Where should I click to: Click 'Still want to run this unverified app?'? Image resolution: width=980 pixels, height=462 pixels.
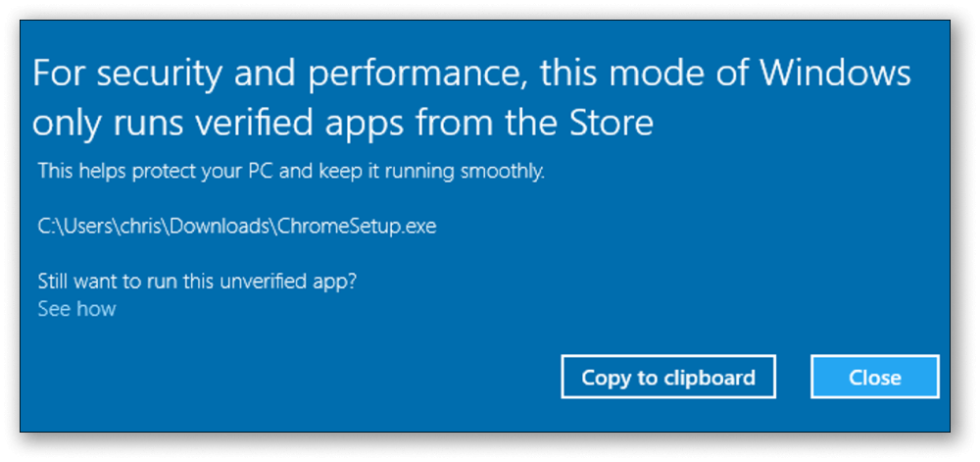[197, 282]
